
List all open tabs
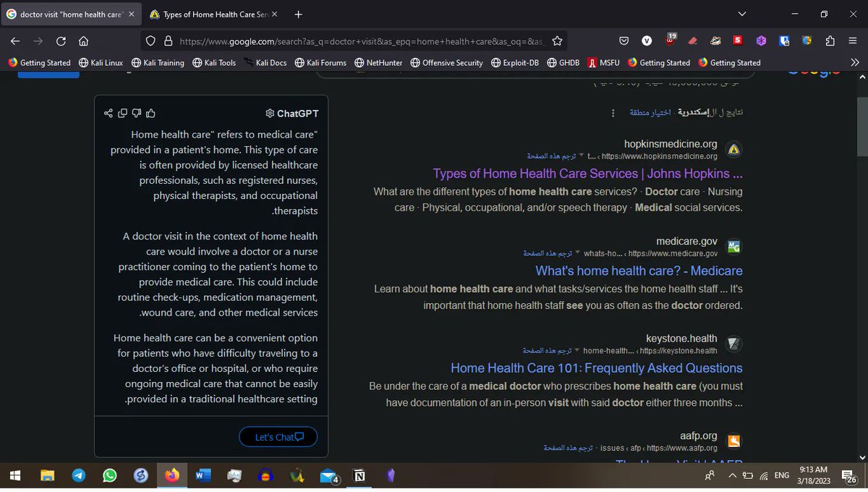[x=742, y=14]
